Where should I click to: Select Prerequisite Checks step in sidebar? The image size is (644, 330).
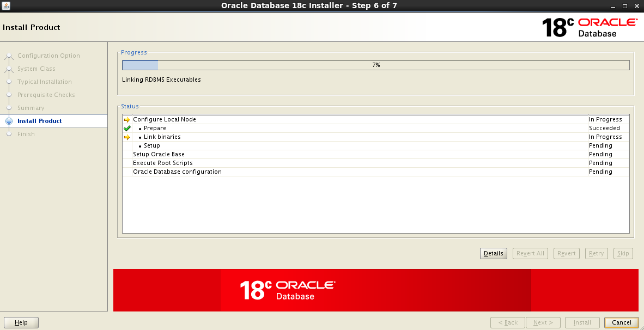pyautogui.click(x=46, y=95)
